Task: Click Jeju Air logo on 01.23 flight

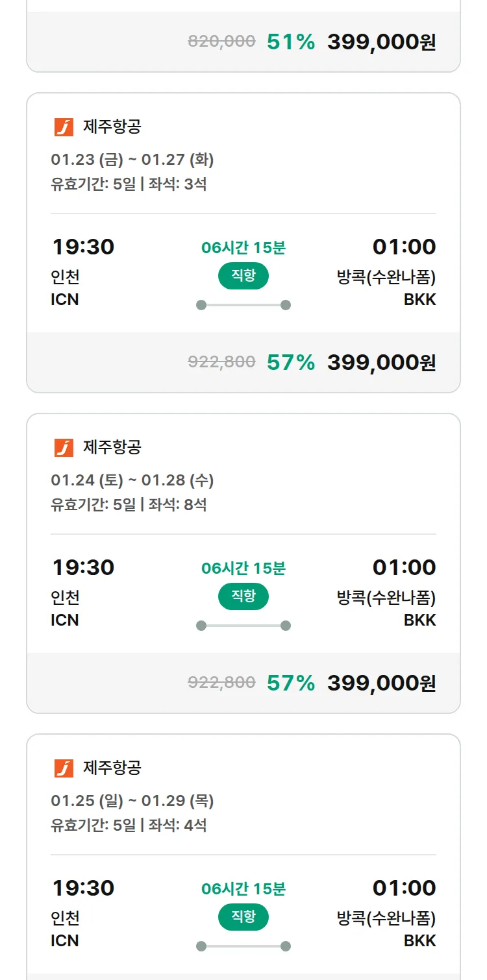Action: point(64,127)
